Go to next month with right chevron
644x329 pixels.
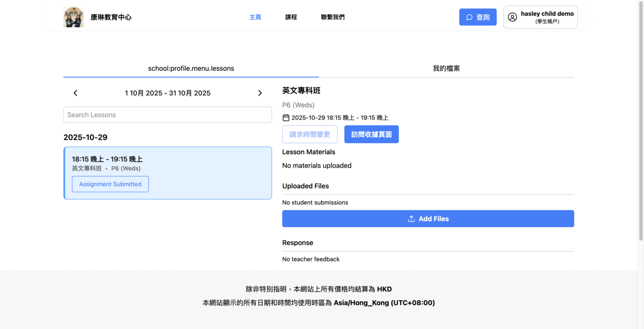[260, 93]
